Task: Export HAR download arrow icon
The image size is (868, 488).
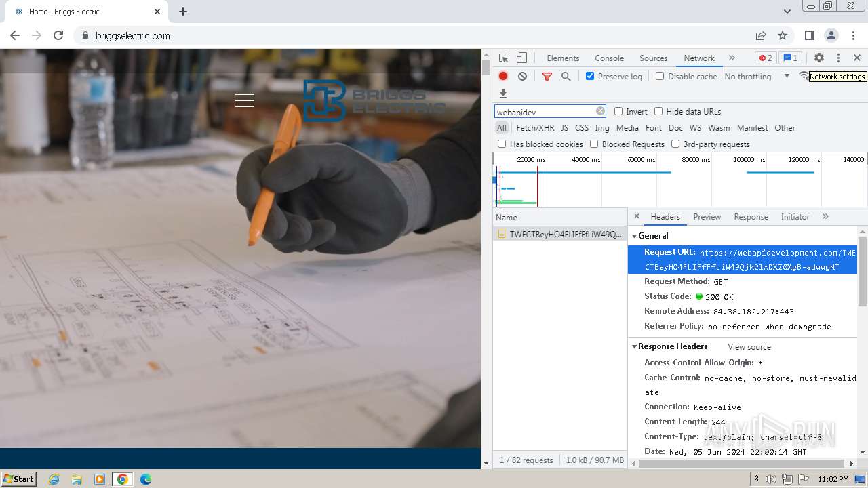Action: pyautogui.click(x=503, y=94)
